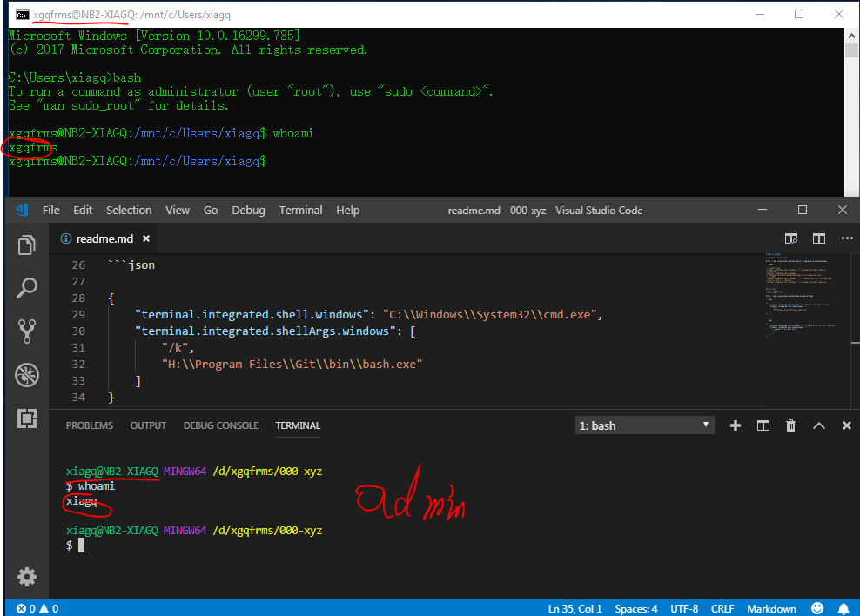This screenshot has width=860, height=616.
Task: Close the terminal panel
Action: click(x=847, y=425)
